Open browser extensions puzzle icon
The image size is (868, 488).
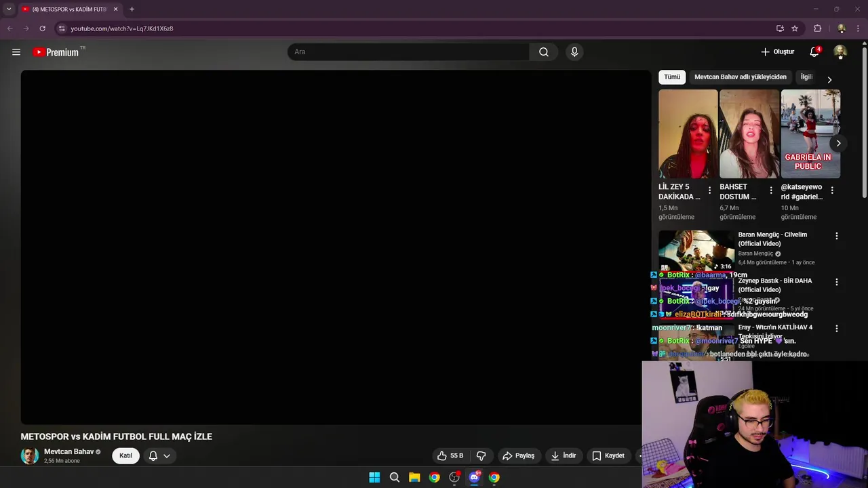[x=817, y=28]
